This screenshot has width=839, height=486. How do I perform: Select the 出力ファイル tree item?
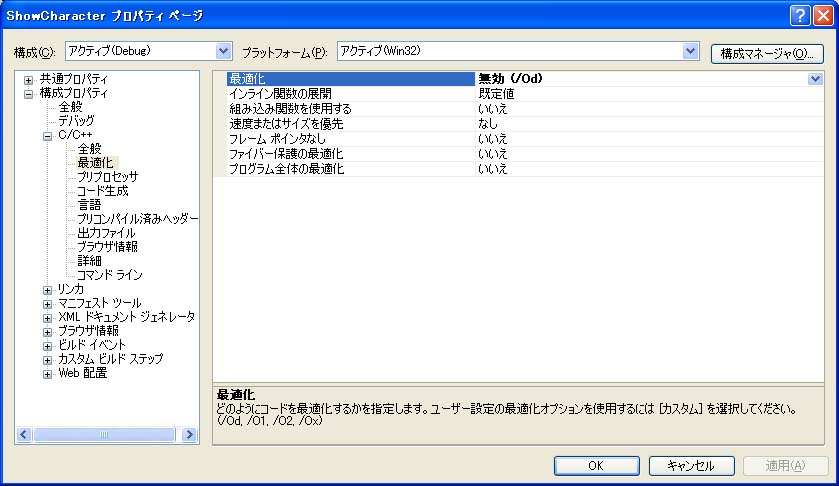click(106, 233)
